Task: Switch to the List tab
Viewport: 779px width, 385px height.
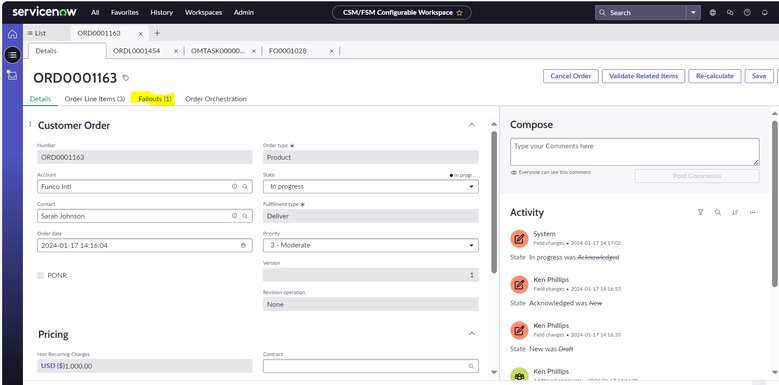Action: (x=37, y=33)
